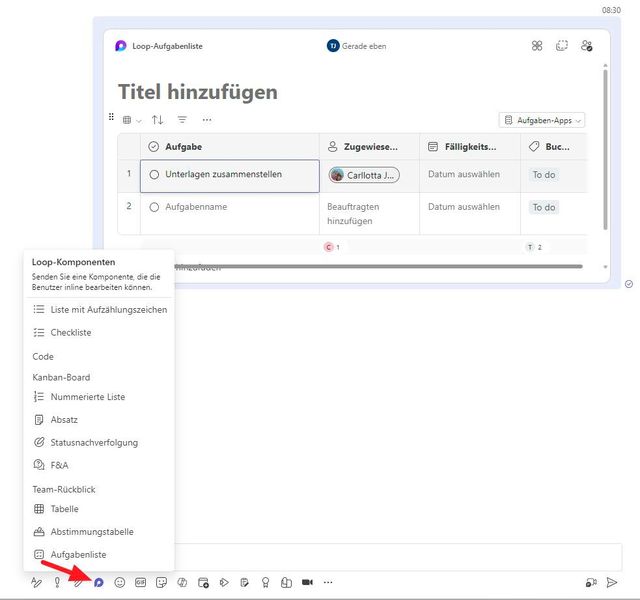
Task: Click the 'Unterlagen zusammenstellen' task cell
Action: (230, 176)
